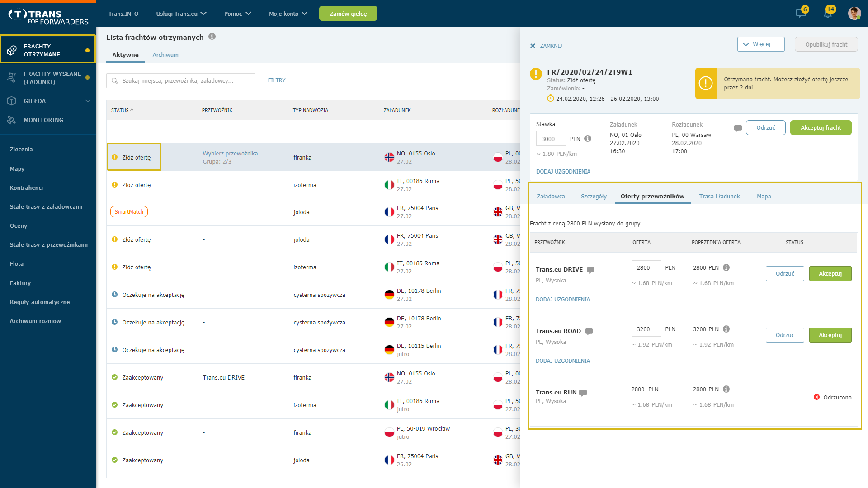Click the Opublikuj fracht button

[x=826, y=44]
